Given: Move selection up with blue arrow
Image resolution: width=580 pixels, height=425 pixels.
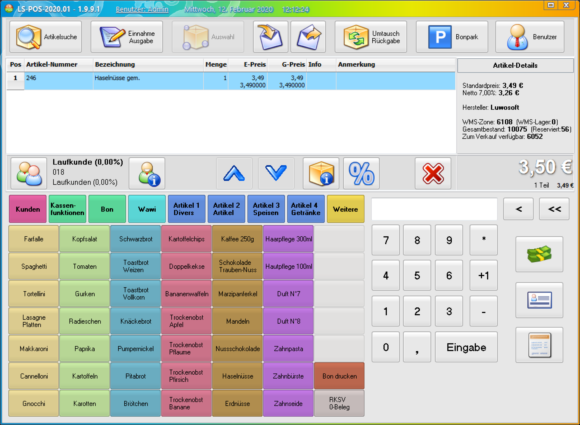Looking at the screenshot, I should (x=234, y=173).
